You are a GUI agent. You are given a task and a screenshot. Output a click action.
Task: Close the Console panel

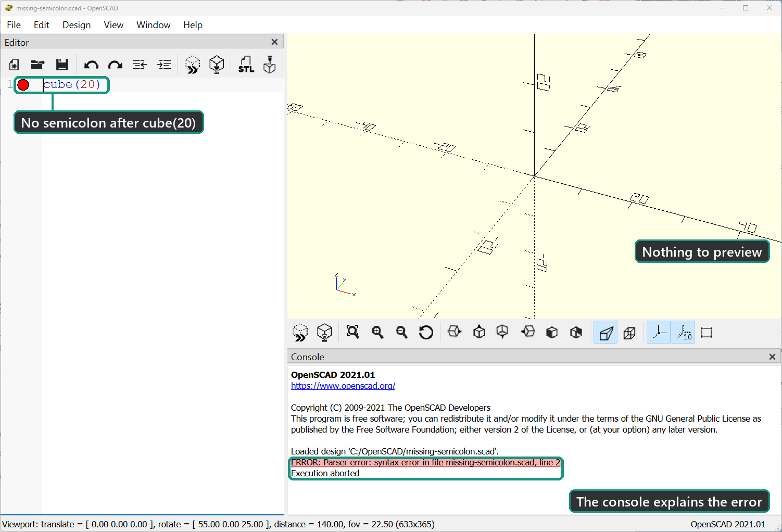click(x=772, y=357)
